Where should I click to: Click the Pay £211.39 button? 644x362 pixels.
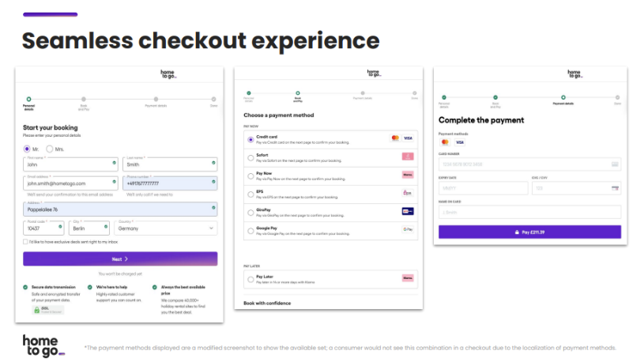(x=529, y=232)
